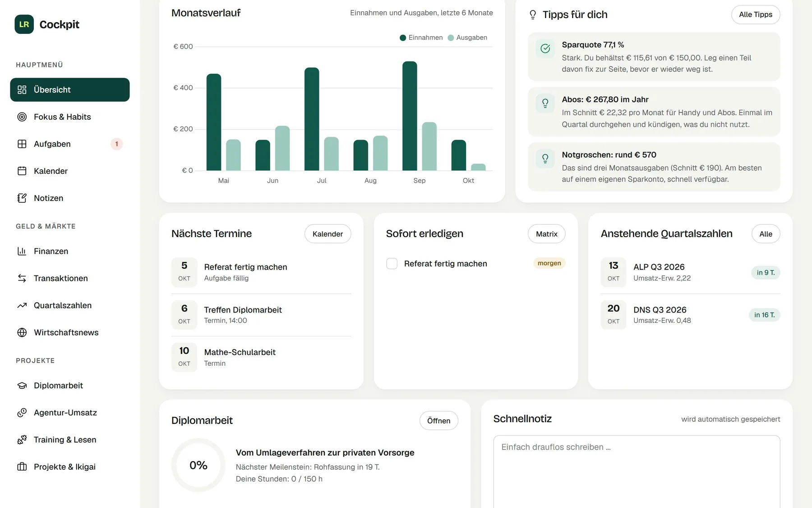Click the Notizen pencil icon
812x508 pixels.
point(22,198)
